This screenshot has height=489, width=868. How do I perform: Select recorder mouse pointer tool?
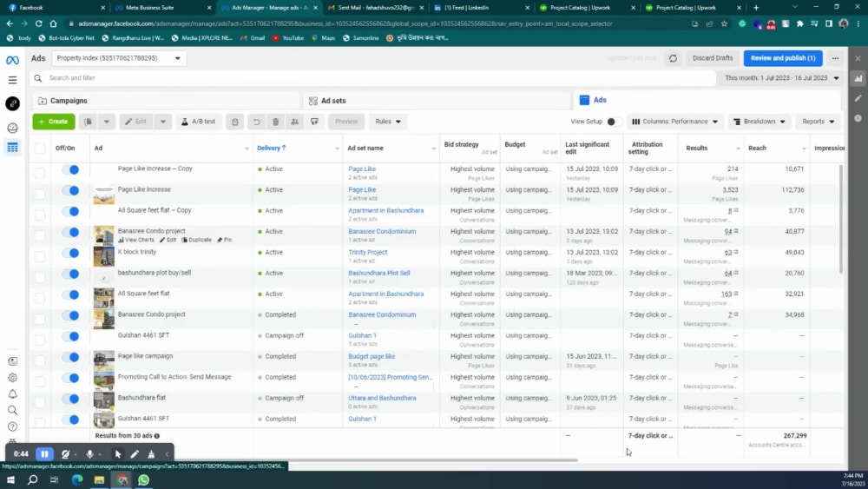coord(118,454)
